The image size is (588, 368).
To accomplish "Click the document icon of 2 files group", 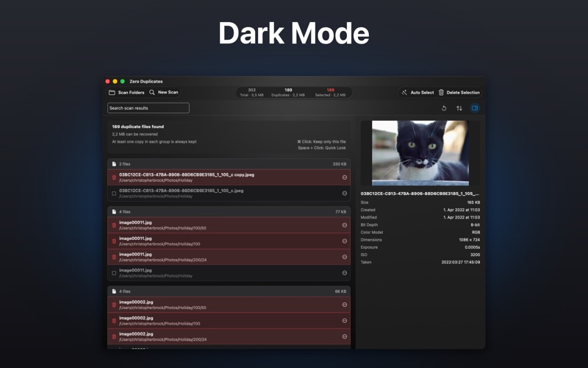I will (114, 164).
